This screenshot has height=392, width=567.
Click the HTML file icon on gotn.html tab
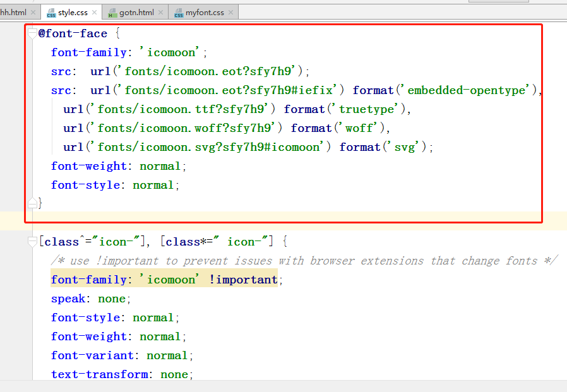point(113,13)
